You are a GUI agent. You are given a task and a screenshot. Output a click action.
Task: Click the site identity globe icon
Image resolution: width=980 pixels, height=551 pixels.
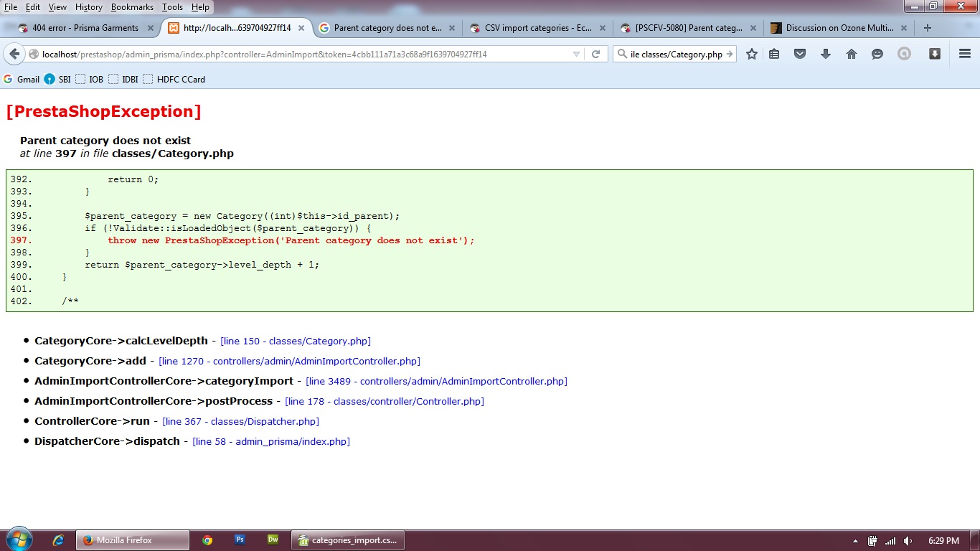(x=33, y=54)
